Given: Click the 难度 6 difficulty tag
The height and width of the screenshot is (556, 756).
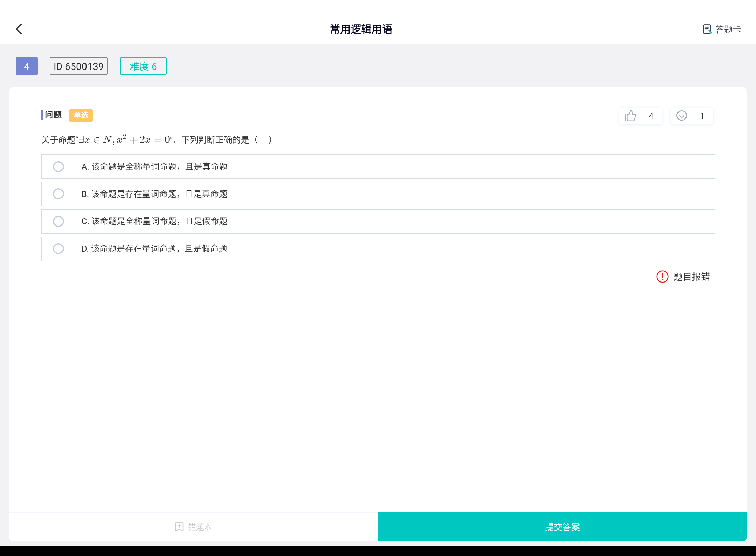Looking at the screenshot, I should [x=143, y=66].
